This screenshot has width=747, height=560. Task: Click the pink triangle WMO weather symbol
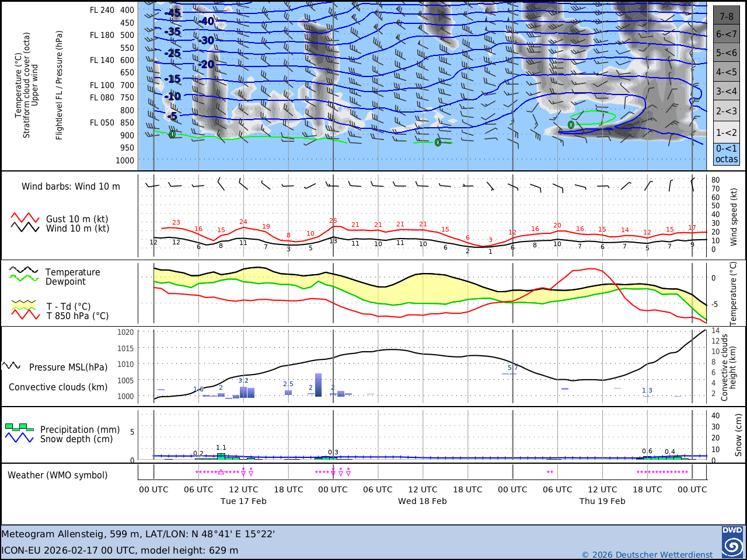click(x=221, y=472)
